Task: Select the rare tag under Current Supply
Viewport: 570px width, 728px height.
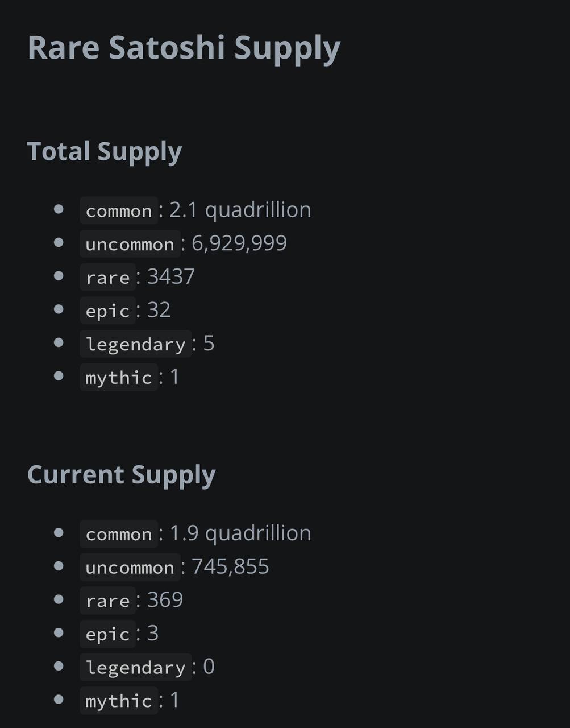Action: (108, 601)
